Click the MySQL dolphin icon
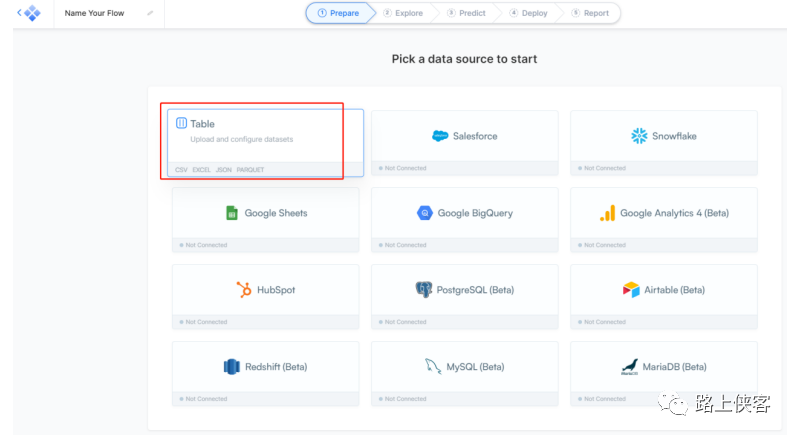Viewport: 796px width, 438px height. (433, 366)
